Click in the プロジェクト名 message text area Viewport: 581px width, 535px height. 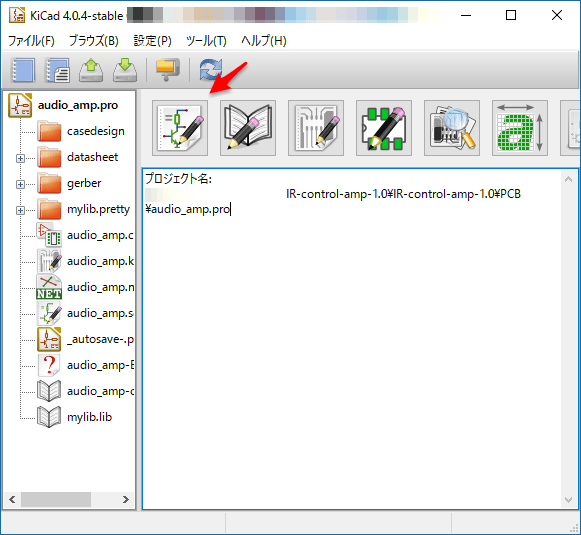coord(352,339)
